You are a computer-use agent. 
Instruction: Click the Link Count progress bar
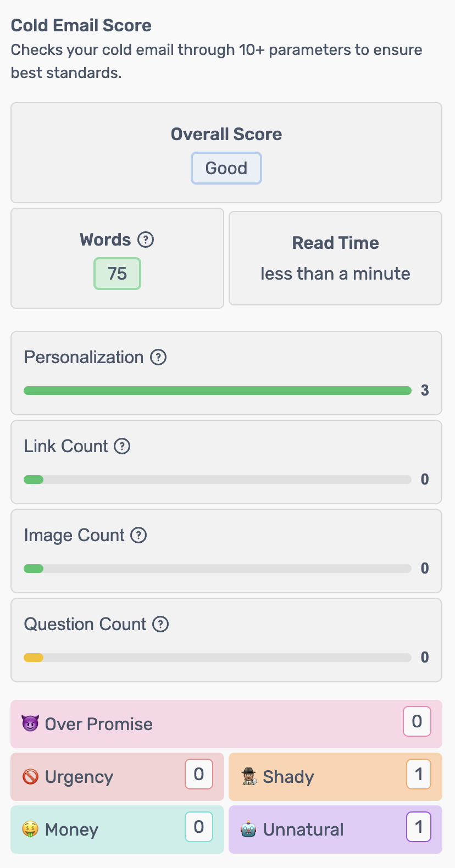pyautogui.click(x=218, y=480)
